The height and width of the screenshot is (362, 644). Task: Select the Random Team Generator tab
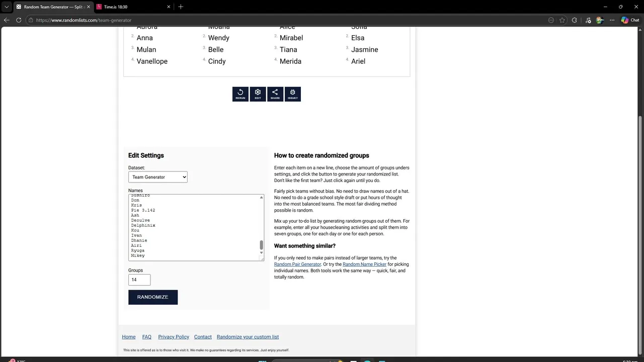click(53, 7)
